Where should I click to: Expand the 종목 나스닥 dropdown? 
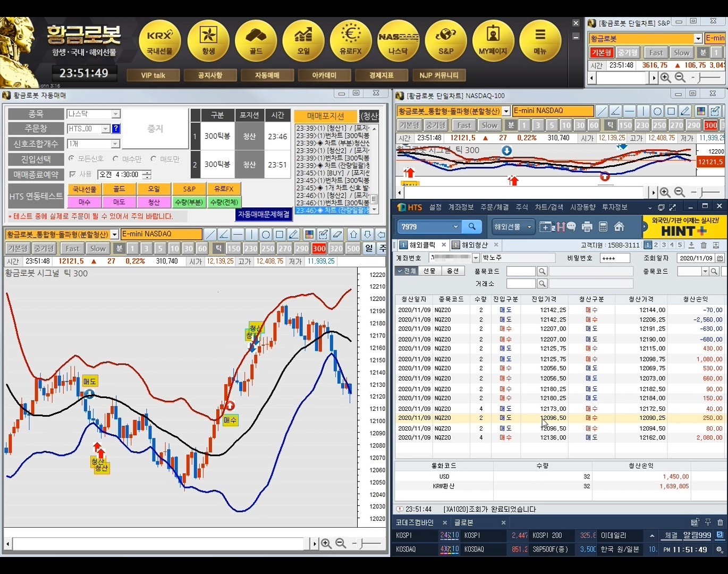(115, 114)
